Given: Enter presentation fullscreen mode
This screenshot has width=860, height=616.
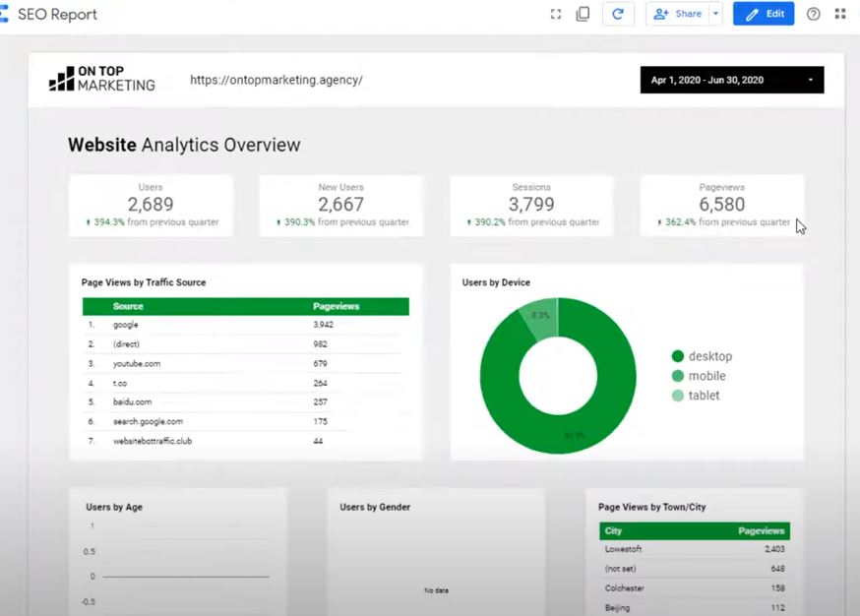Looking at the screenshot, I should pyautogui.click(x=556, y=14).
